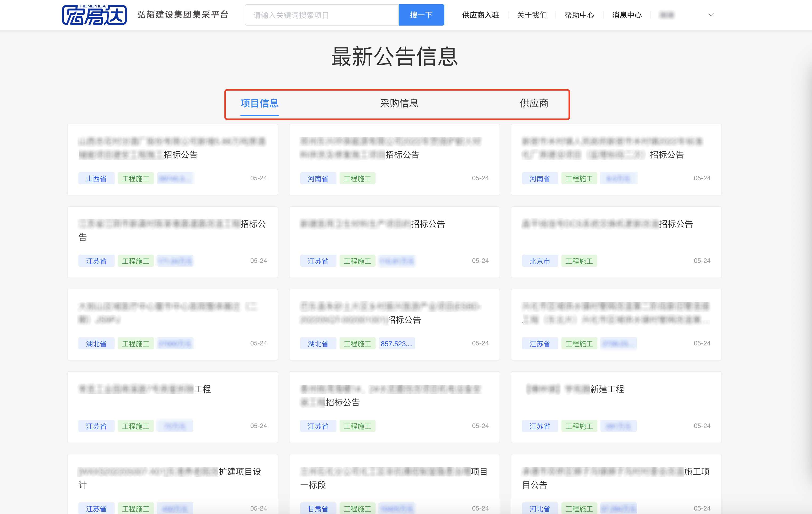The image size is (812, 514).
Task: Click 湖北省 tag on the 857.523... card
Action: [x=318, y=343]
